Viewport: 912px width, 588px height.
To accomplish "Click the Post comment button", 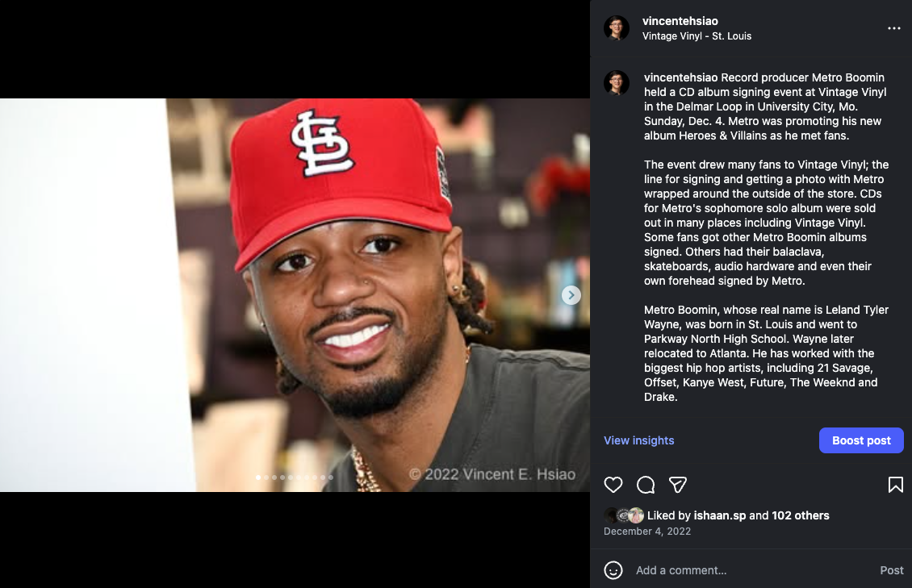I will pos(892,570).
